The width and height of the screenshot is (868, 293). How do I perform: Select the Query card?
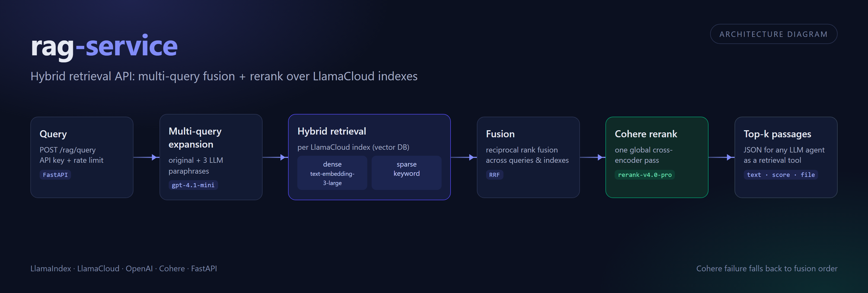(82, 157)
